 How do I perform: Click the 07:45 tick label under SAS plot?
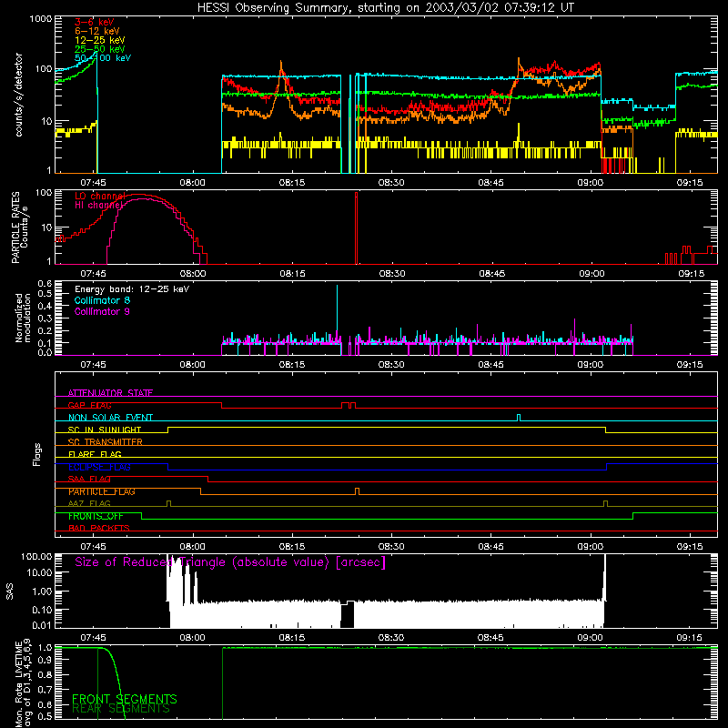pyautogui.click(x=93, y=638)
